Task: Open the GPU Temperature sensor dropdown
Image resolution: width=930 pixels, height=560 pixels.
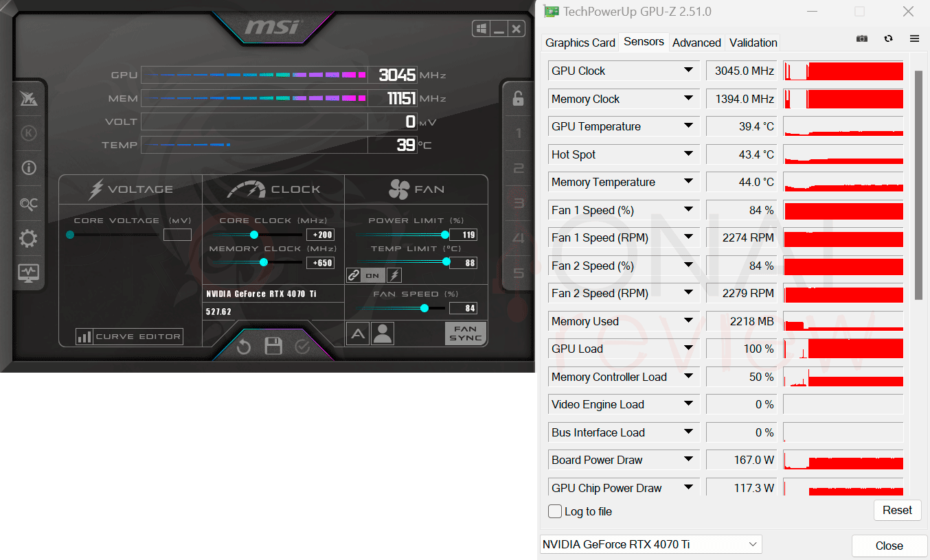Action: click(x=688, y=126)
